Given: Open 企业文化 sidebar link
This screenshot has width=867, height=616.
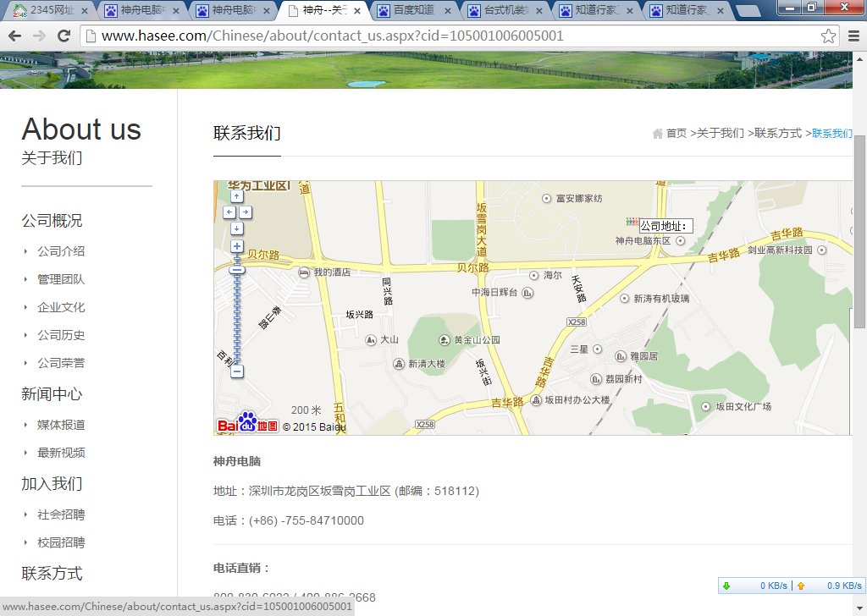Looking at the screenshot, I should pos(61,307).
